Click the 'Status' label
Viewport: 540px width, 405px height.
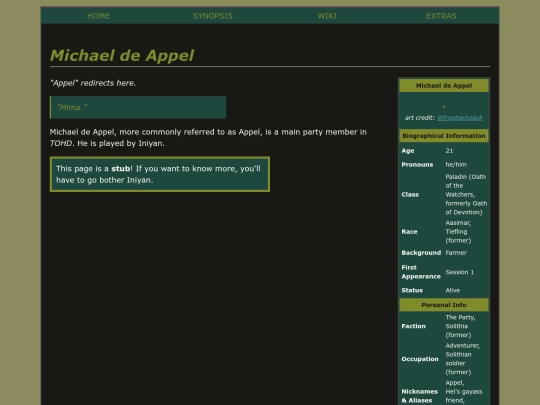(412, 290)
